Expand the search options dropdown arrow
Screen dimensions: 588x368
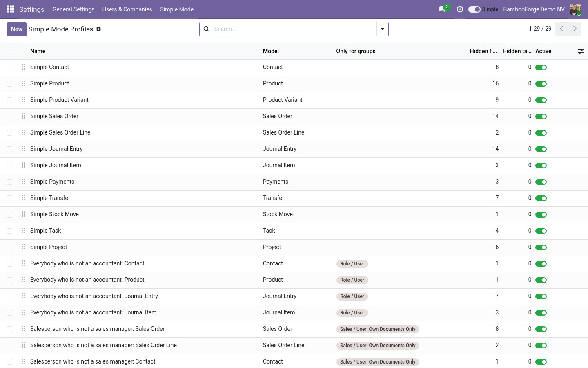point(383,29)
